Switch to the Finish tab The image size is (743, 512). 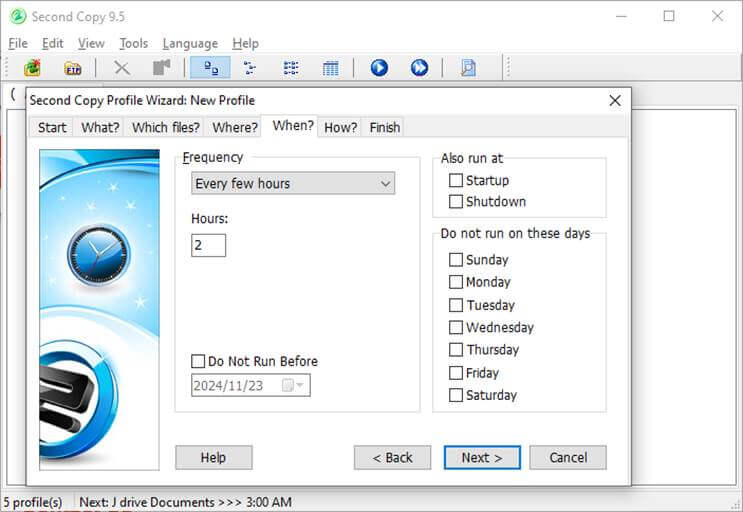click(x=385, y=127)
